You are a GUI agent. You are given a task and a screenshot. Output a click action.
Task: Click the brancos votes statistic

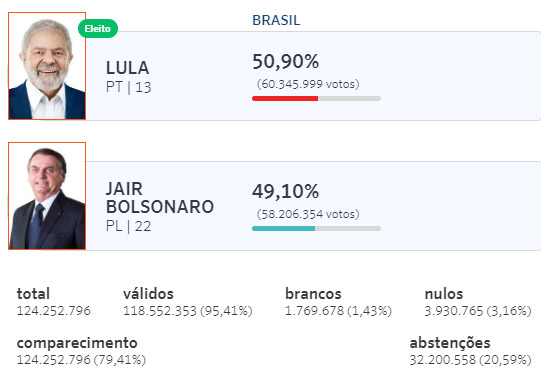(338, 302)
